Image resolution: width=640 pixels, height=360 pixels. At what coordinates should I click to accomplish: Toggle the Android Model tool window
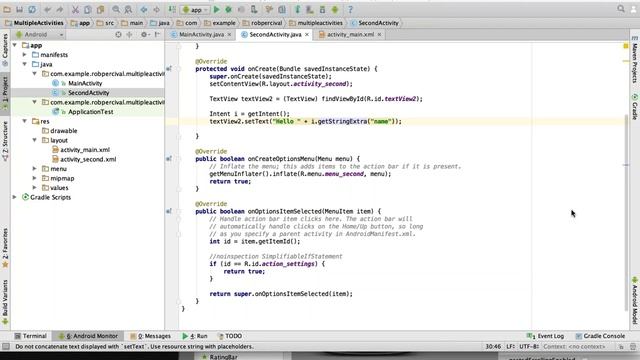point(635,301)
